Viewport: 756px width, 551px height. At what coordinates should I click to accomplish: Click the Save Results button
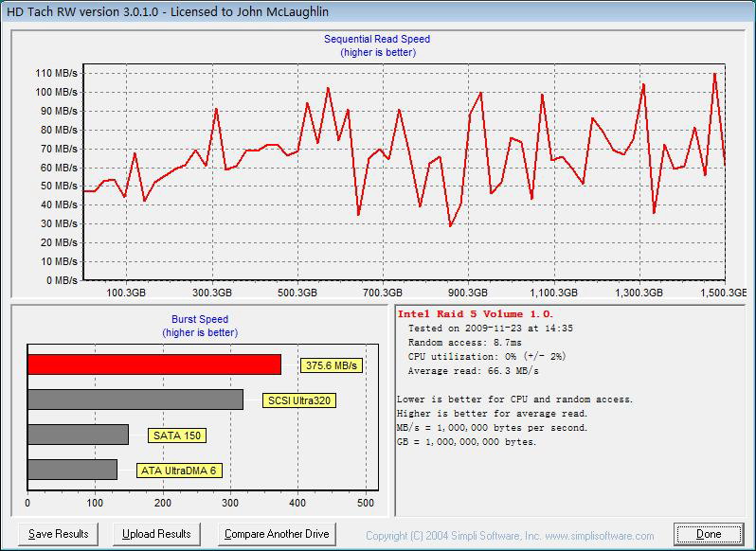click(59, 534)
